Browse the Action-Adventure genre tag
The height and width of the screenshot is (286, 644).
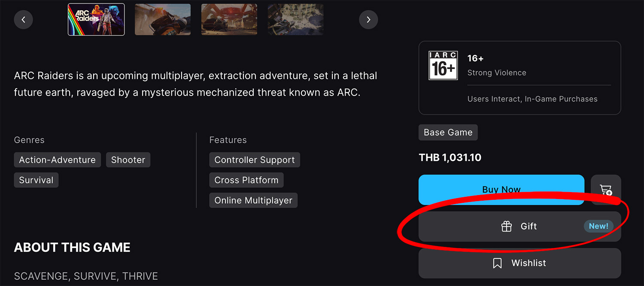58,160
